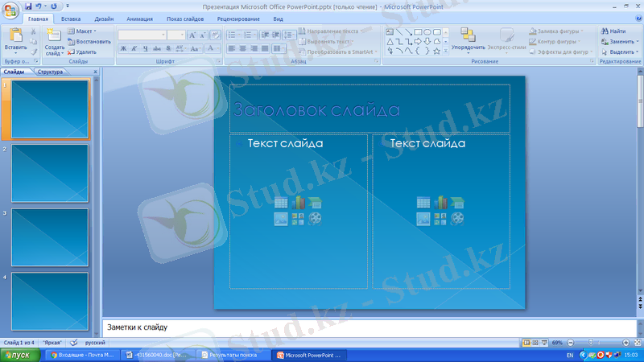
Task: Click the Office Button logo
Action: [x=11, y=9]
